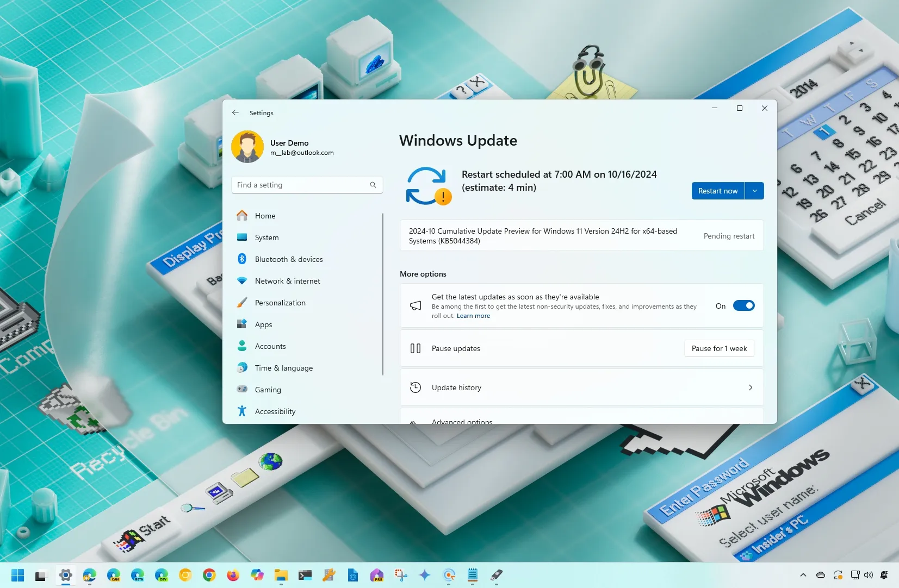This screenshot has height=588, width=899.
Task: Open File Explorer from the taskbar
Action: coord(281,575)
